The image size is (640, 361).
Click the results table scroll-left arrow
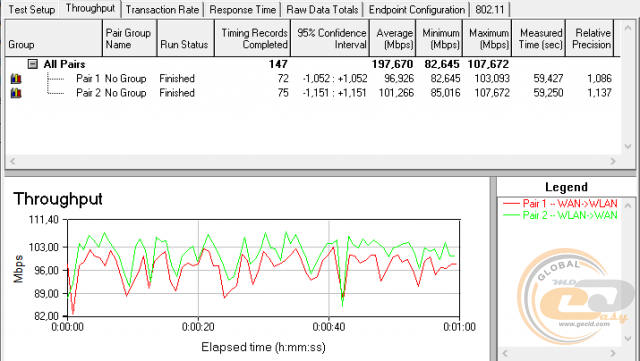[12, 161]
